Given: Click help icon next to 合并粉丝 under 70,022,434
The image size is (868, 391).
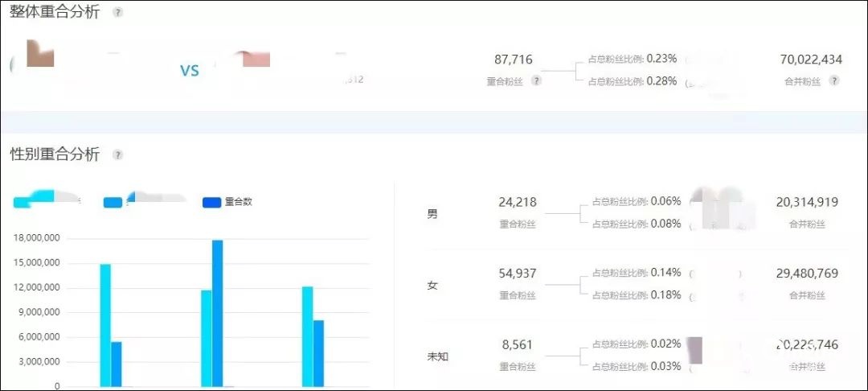Looking at the screenshot, I should [x=834, y=81].
